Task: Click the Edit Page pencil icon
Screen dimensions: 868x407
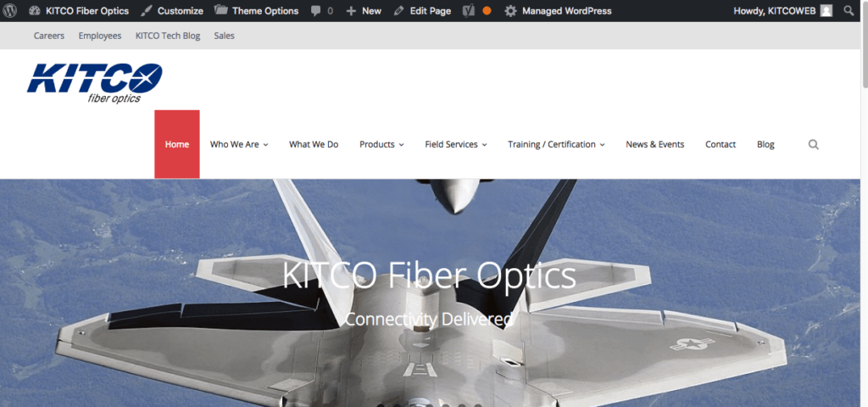Action: [x=398, y=10]
